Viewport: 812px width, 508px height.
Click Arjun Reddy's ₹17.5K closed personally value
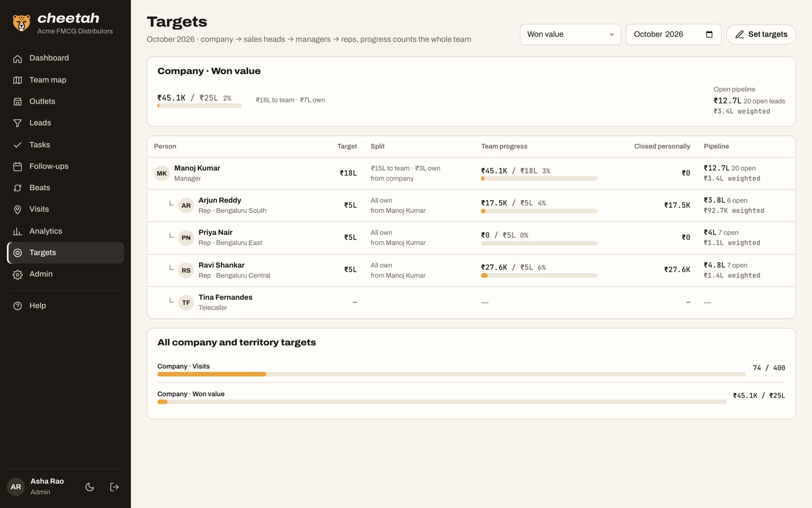coord(677,205)
